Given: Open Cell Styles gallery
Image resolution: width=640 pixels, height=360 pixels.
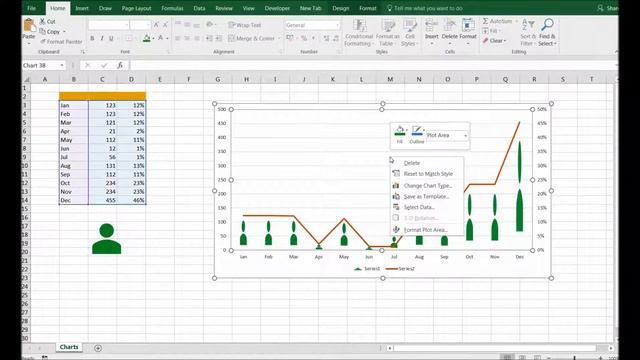Looking at the screenshot, I should tap(409, 33).
